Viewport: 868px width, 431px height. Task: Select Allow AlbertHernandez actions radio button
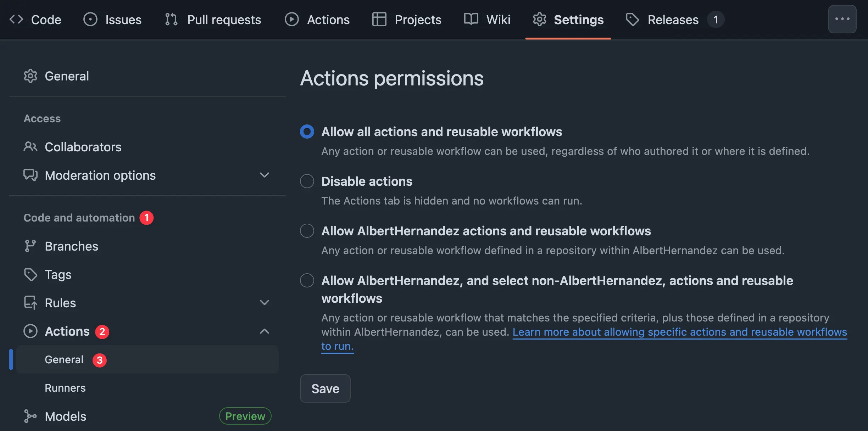pos(307,231)
